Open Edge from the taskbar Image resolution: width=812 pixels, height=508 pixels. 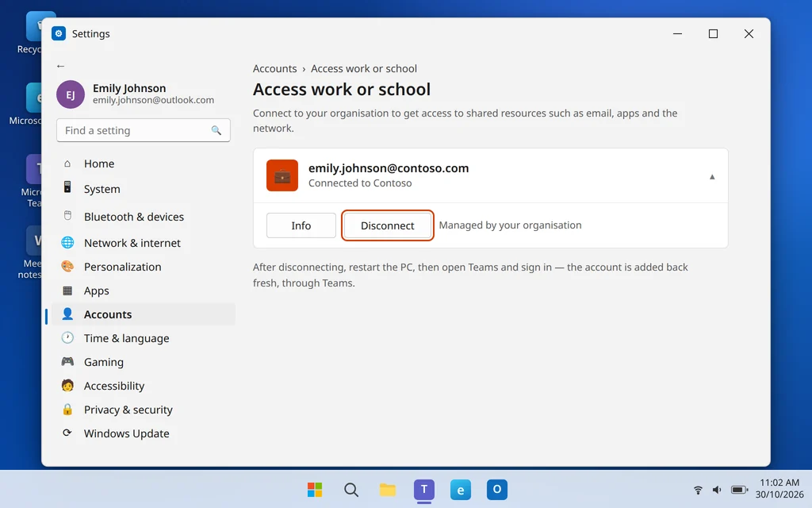461,489
